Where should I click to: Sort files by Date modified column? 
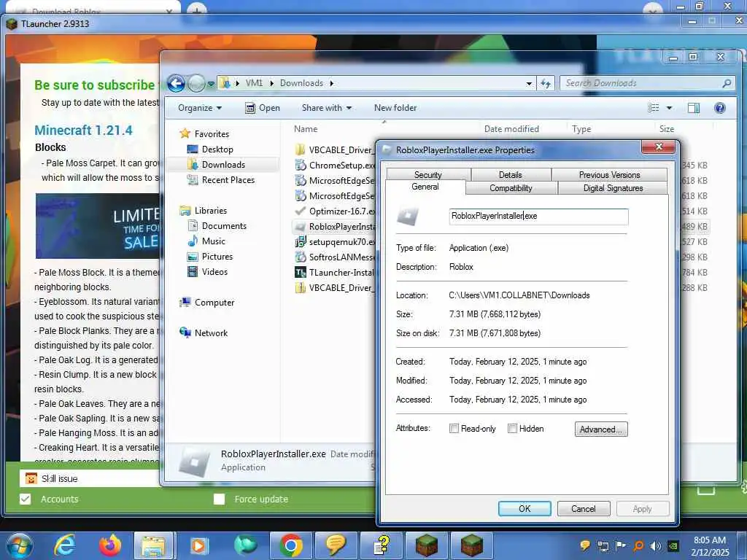pyautogui.click(x=511, y=129)
